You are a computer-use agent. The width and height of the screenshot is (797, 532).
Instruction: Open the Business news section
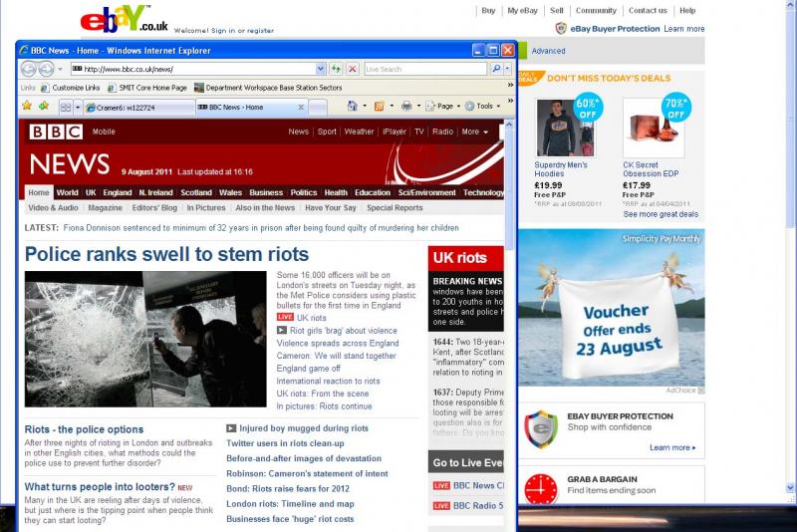tap(266, 192)
